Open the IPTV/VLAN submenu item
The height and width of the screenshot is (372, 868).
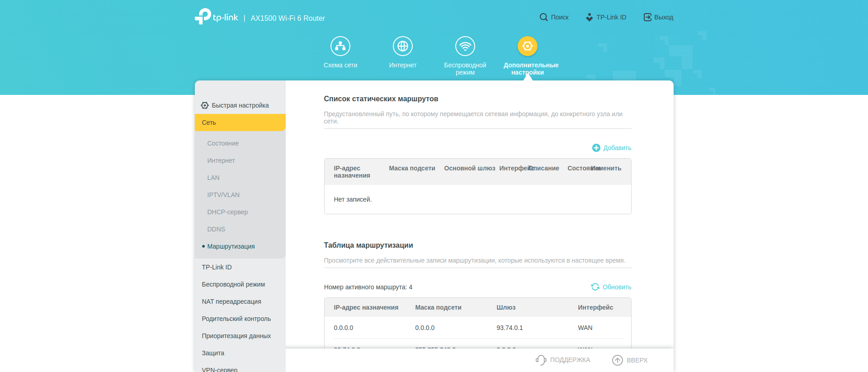tap(223, 195)
